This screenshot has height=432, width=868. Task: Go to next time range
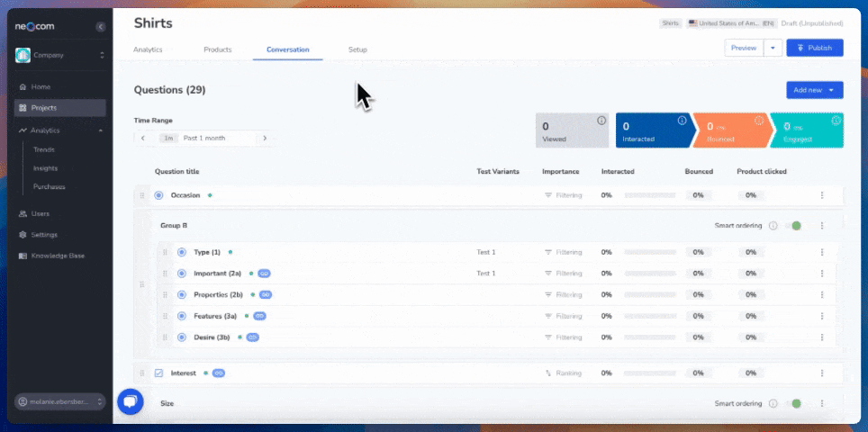tap(265, 139)
